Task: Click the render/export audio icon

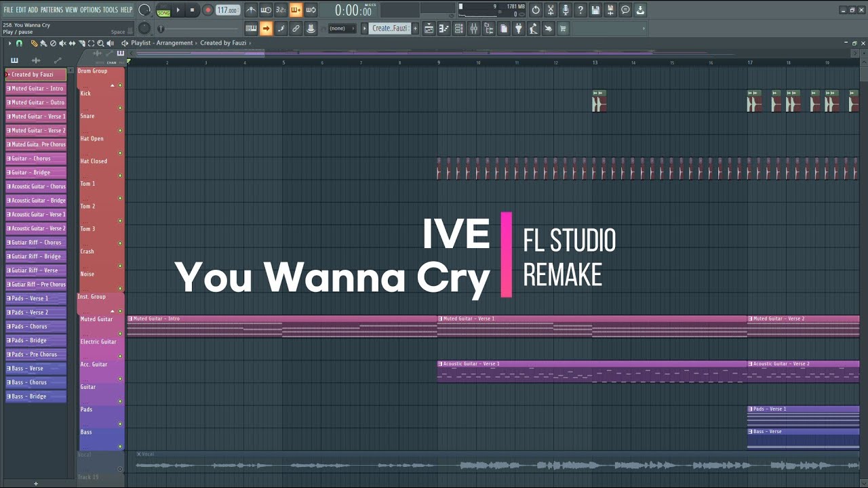Action: (610, 10)
